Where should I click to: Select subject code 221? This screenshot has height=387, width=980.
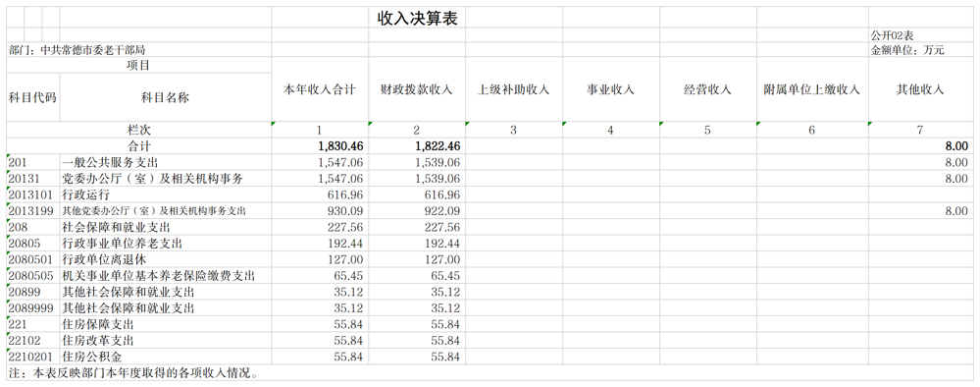(33, 325)
